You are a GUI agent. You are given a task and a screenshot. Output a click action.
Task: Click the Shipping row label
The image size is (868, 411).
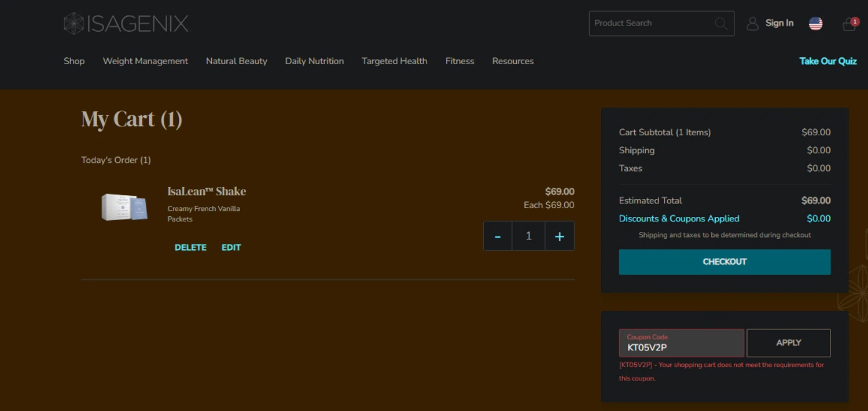[x=637, y=150]
